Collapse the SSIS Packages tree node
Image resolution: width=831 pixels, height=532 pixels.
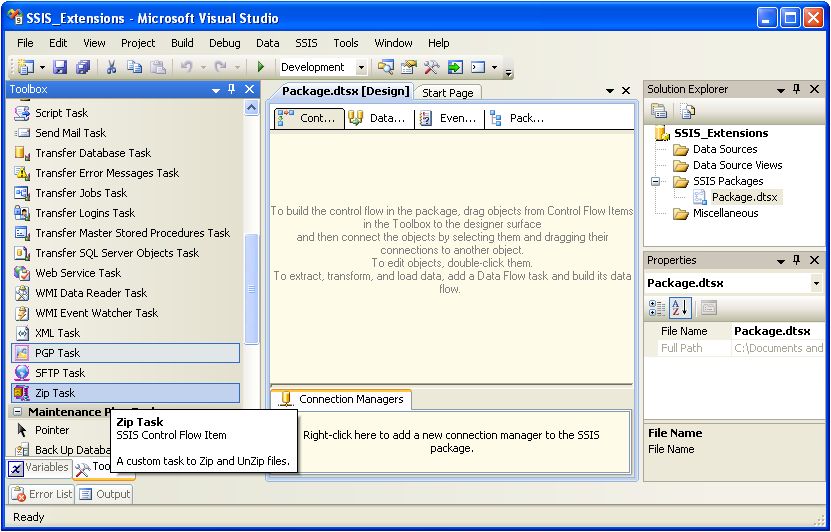656,181
